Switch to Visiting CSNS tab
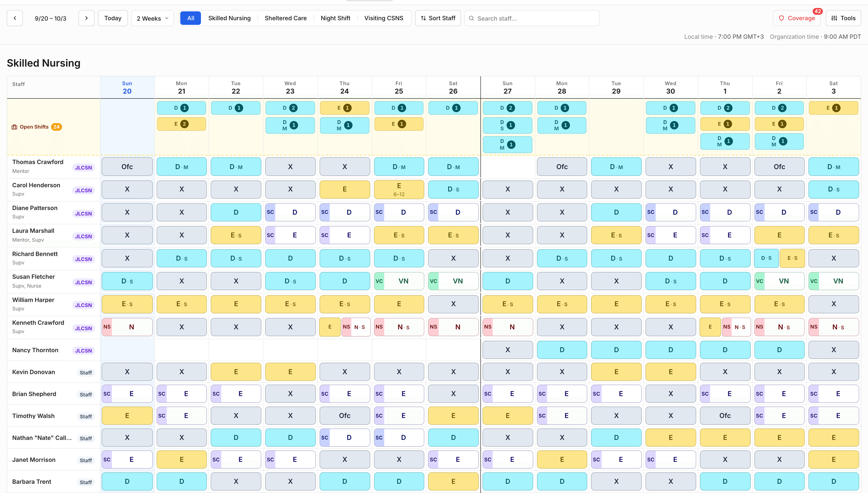 click(x=384, y=18)
